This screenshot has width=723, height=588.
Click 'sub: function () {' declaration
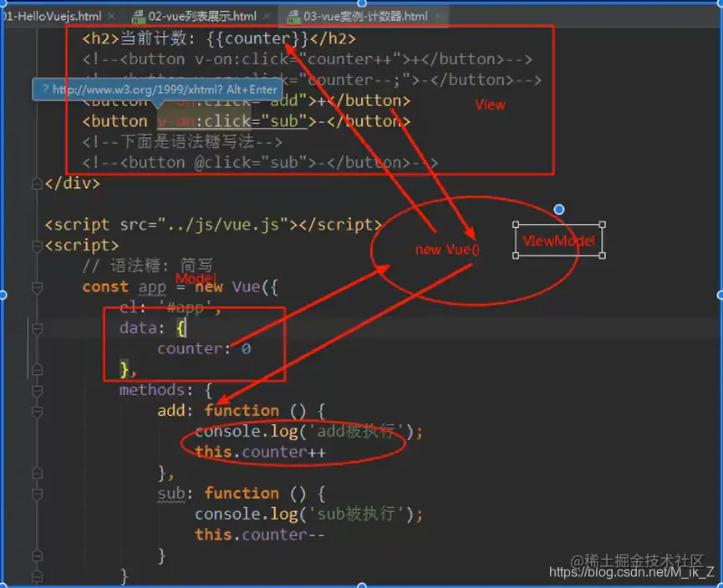coord(242,494)
